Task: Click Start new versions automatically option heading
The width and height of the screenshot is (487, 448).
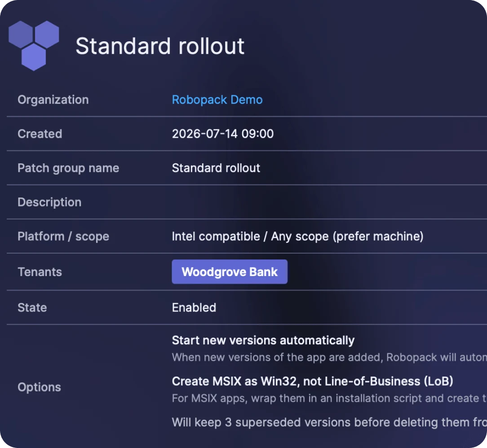Action: 263,340
